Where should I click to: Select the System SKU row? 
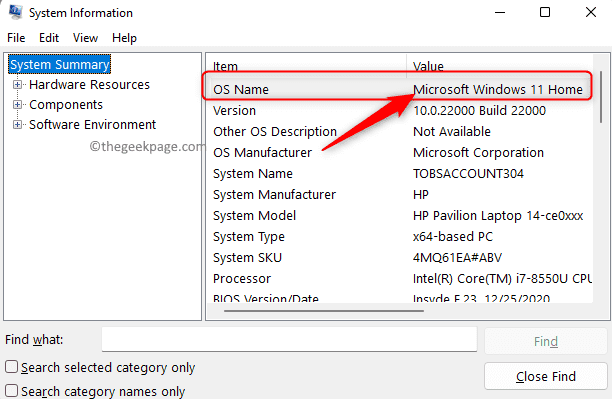point(400,258)
